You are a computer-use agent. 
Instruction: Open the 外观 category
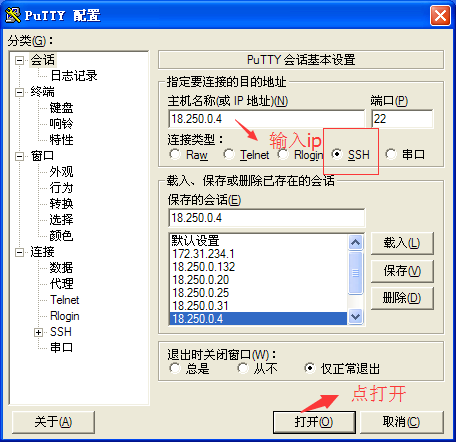pos(61,172)
